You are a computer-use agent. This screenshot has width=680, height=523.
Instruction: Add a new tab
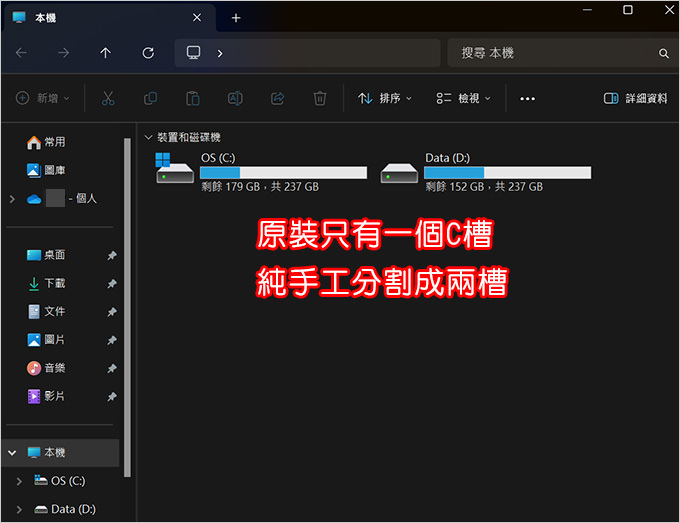[236, 18]
